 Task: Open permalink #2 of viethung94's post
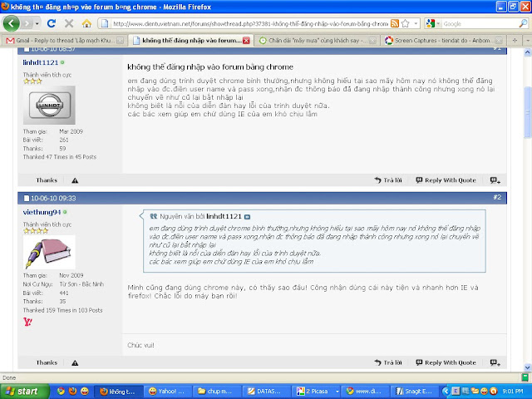[497, 198]
